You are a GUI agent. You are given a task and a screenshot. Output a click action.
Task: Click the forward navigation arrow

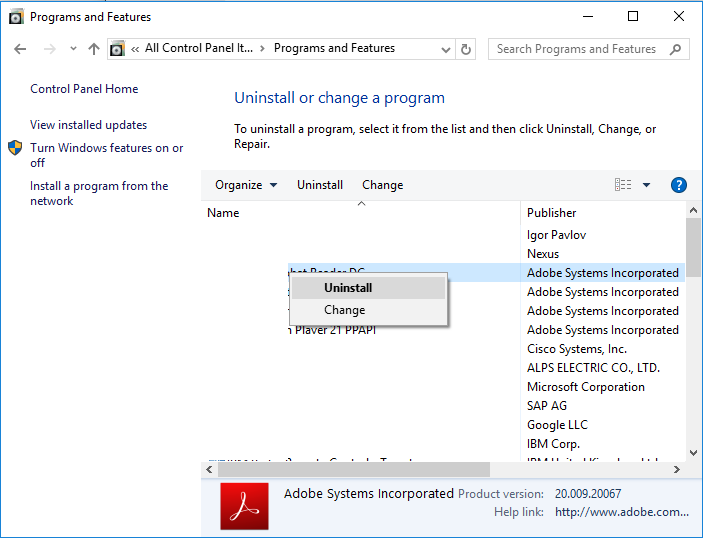tap(50, 49)
